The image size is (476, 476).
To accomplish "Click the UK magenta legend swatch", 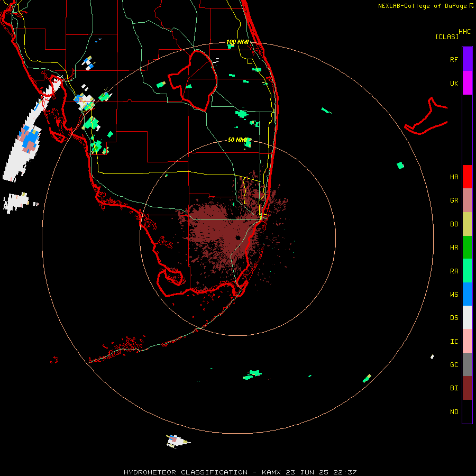I will [467, 83].
